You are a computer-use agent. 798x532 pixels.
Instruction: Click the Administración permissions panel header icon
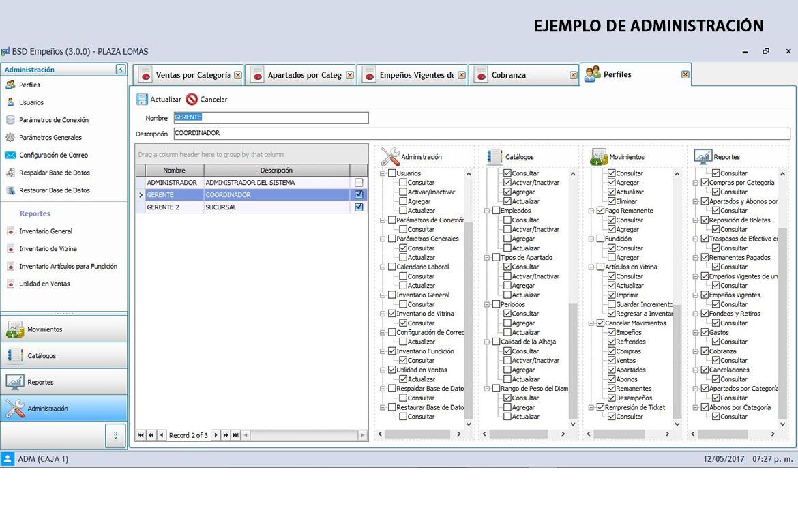[390, 156]
